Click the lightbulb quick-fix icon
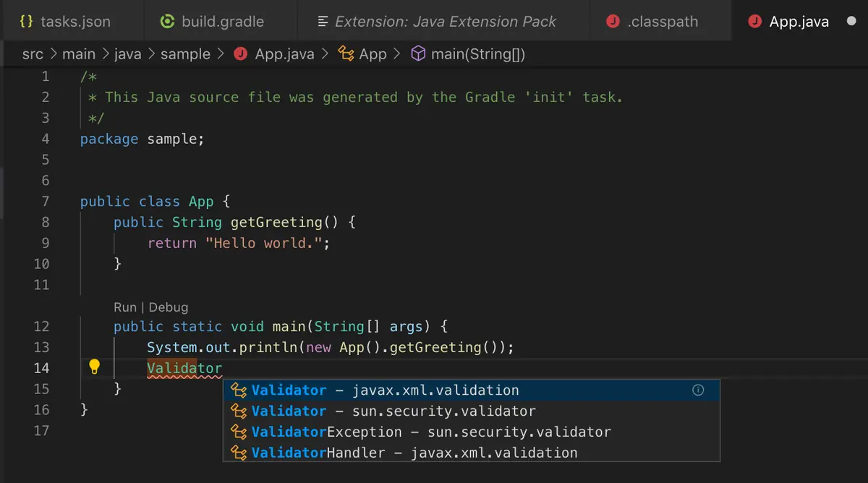868x483 pixels. point(94,367)
